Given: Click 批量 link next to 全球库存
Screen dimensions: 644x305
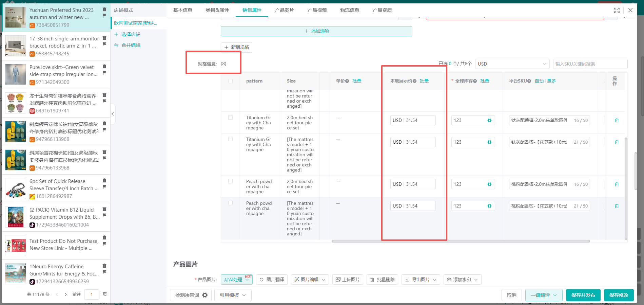Looking at the screenshot, I should pos(485,81).
